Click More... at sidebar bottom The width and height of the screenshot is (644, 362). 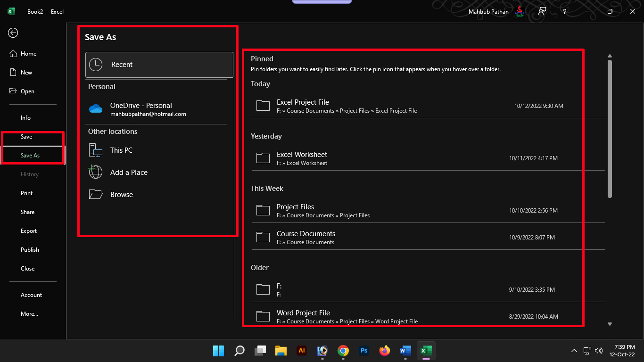coord(28,314)
